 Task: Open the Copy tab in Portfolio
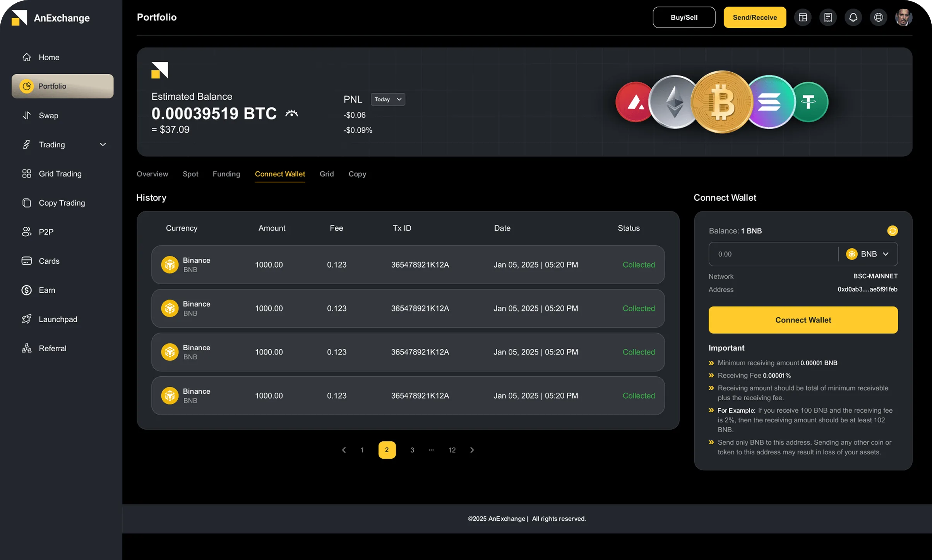pos(357,174)
